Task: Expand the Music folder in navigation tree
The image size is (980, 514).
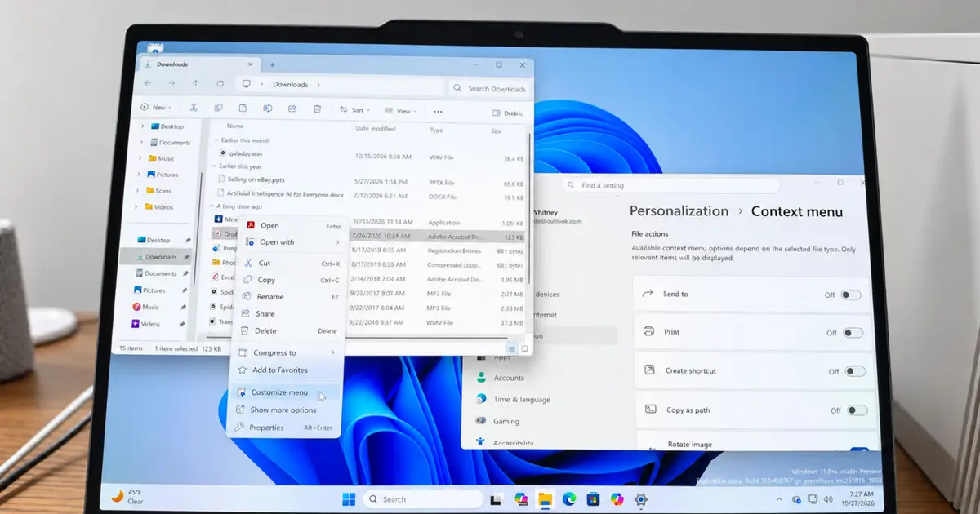Action: click(x=140, y=158)
